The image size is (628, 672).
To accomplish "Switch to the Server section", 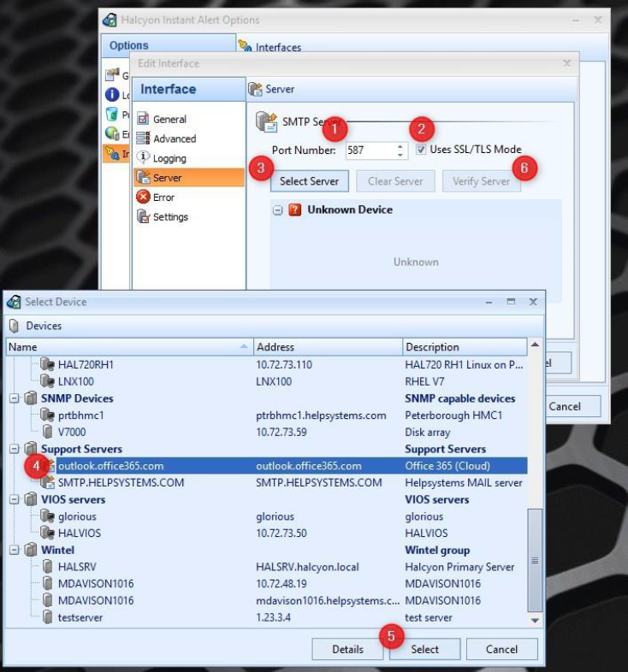I will coord(167,178).
